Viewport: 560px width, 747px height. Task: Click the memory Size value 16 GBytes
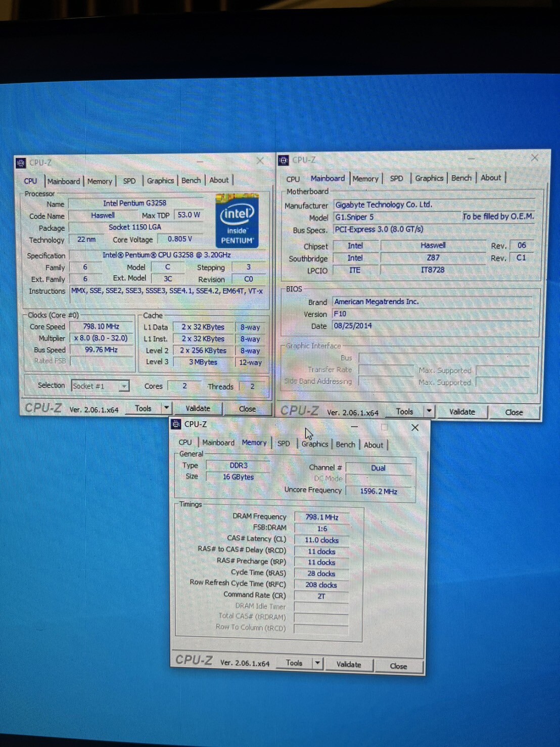tap(239, 477)
